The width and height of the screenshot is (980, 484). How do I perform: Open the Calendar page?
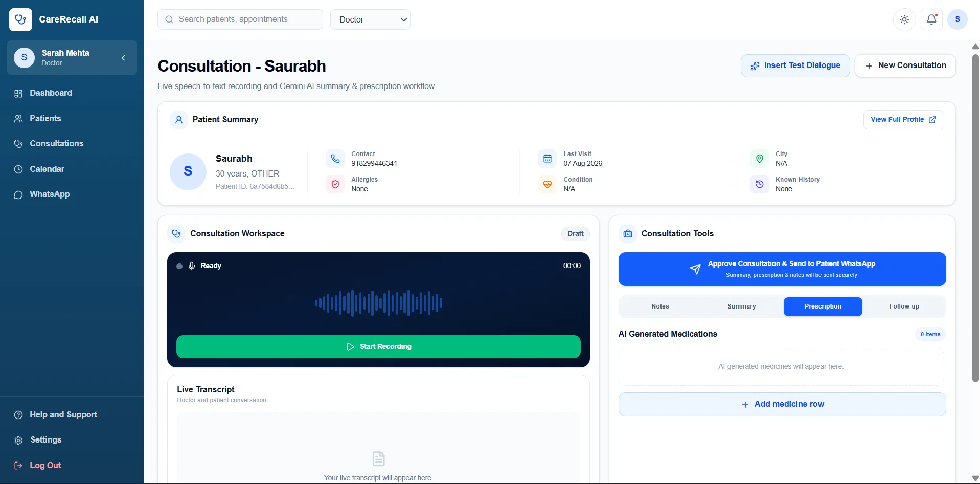[x=47, y=169]
